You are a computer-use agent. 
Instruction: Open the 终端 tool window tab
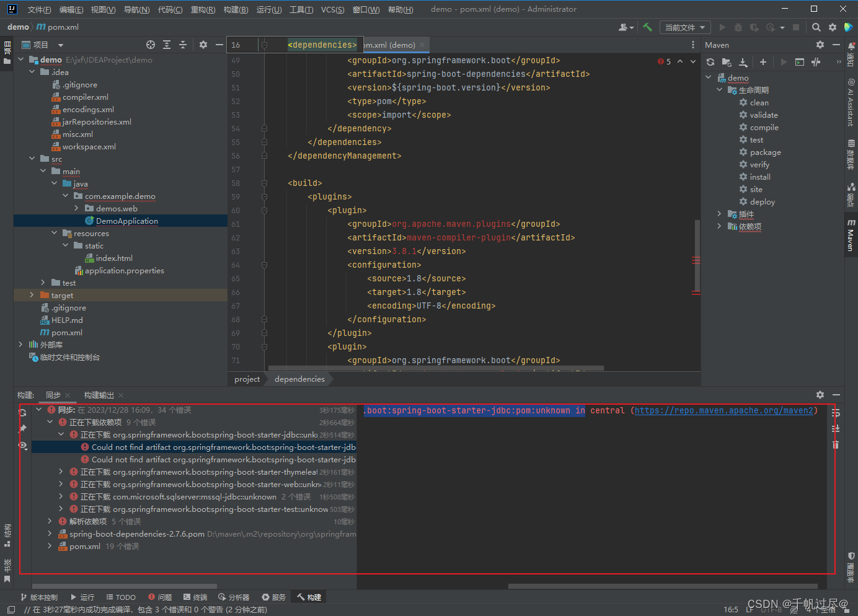[195, 597]
